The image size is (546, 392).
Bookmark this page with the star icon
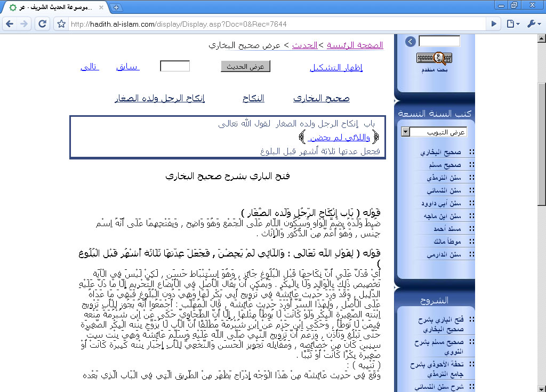tap(61, 24)
